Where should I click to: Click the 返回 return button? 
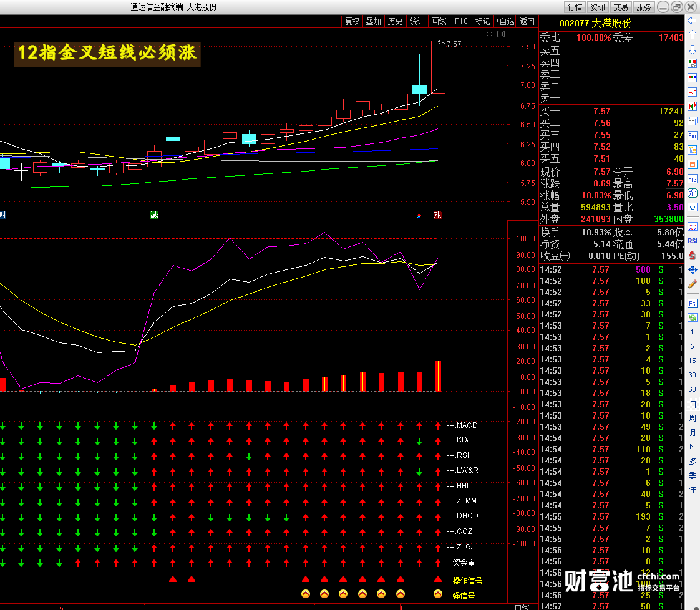pos(527,21)
